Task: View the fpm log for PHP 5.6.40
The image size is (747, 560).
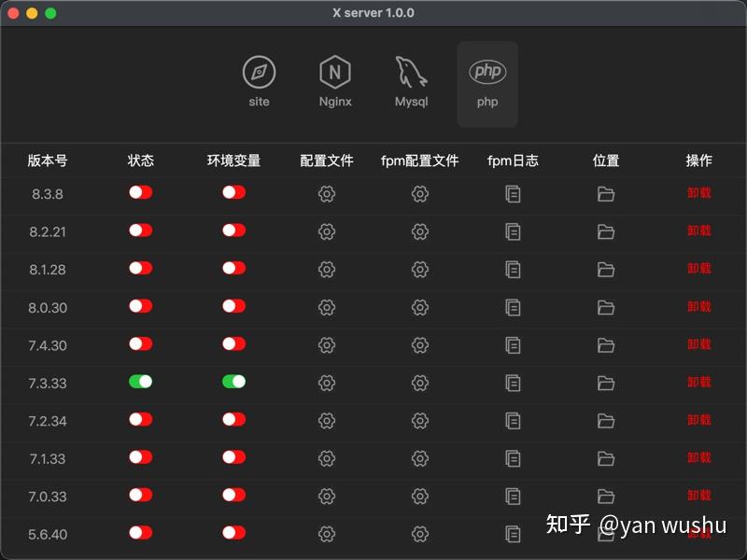Action: tap(512, 534)
